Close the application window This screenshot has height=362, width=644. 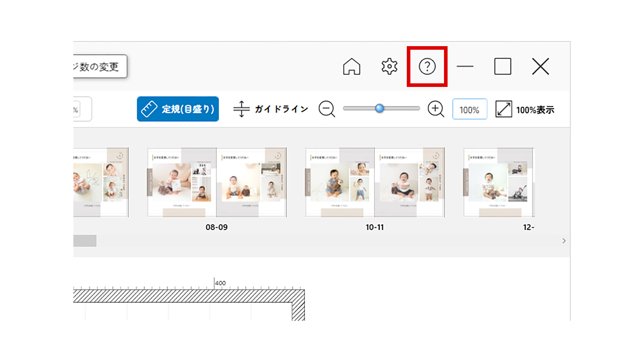[540, 67]
